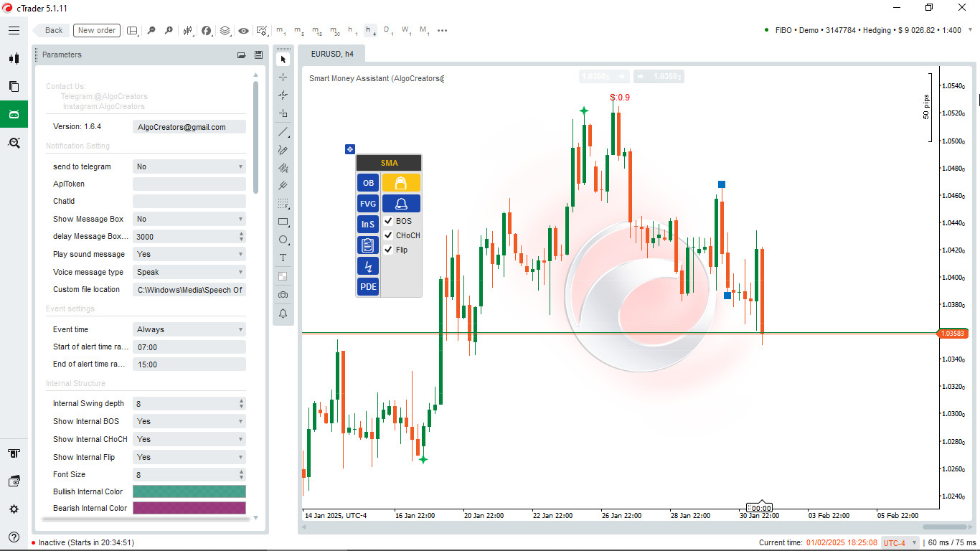
Task: Click the clipboard button in SMA panel
Action: click(368, 245)
